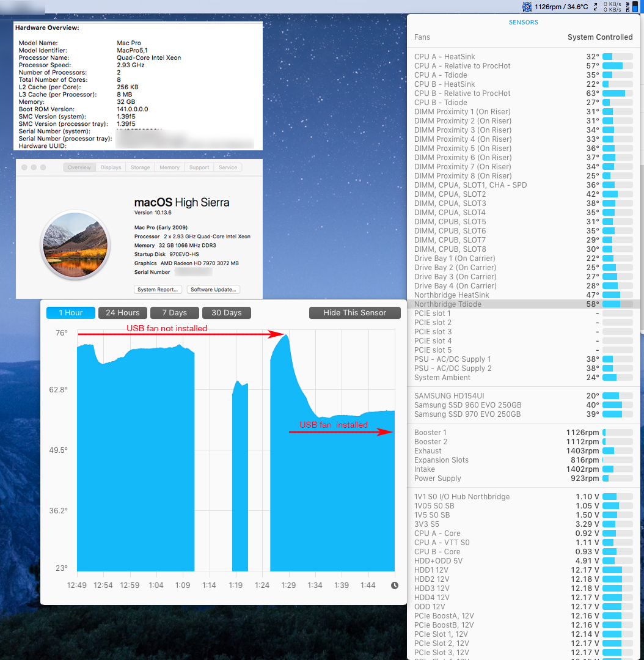Select the HDD+ODD 5V voltage row

click(523, 561)
